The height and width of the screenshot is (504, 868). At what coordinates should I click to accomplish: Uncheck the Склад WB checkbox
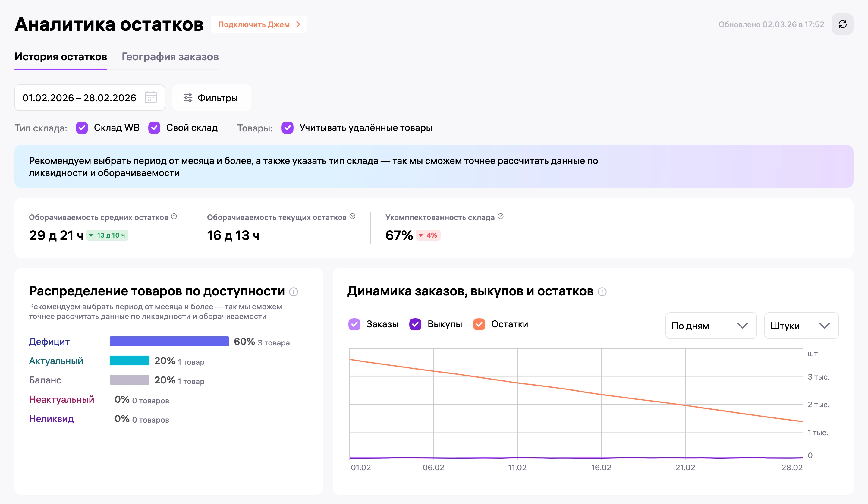tap(82, 128)
